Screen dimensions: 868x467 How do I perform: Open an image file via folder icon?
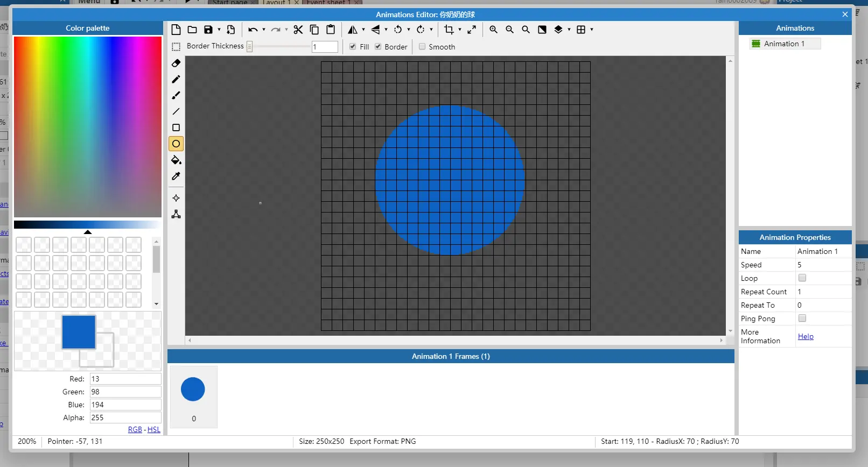tap(192, 30)
